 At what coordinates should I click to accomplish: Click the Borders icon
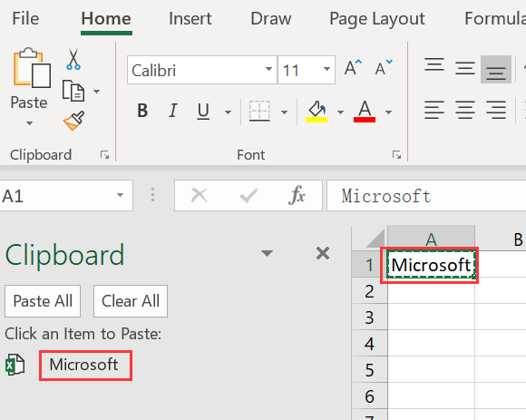point(259,111)
